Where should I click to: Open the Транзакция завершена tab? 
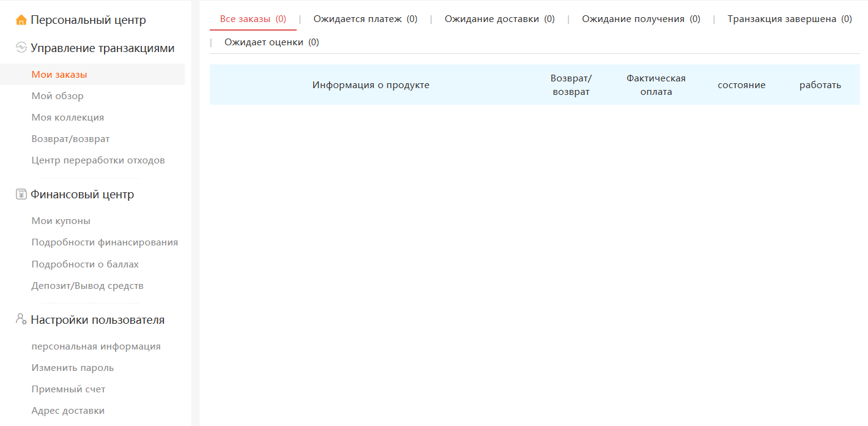pyautogui.click(x=789, y=19)
